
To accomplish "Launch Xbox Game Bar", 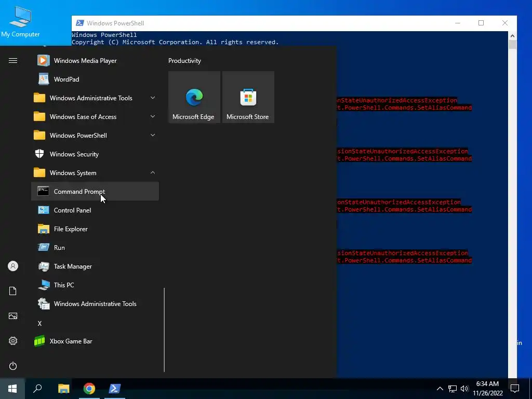I will click(x=95, y=341).
